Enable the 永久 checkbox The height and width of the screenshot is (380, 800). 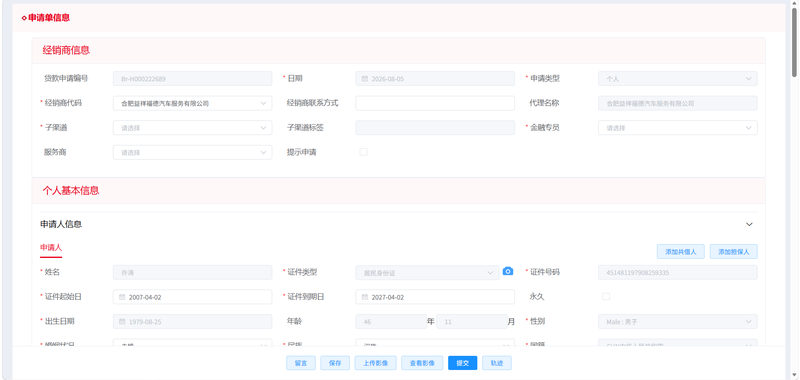click(606, 297)
